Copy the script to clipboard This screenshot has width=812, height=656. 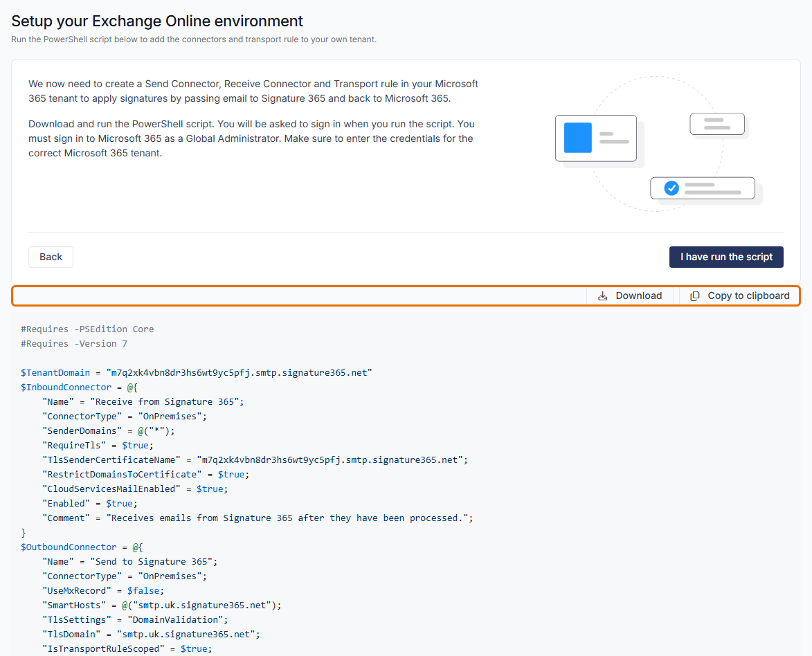tap(739, 295)
